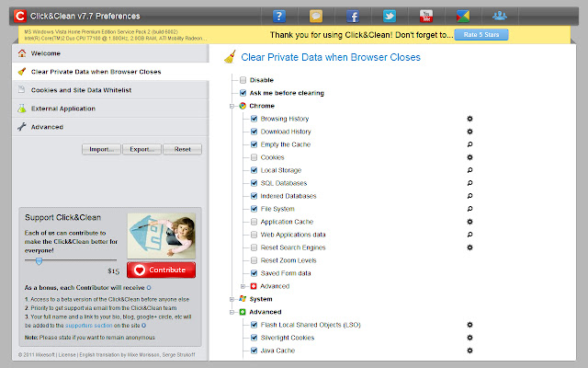Visit the Facebook page icon

tap(353, 17)
